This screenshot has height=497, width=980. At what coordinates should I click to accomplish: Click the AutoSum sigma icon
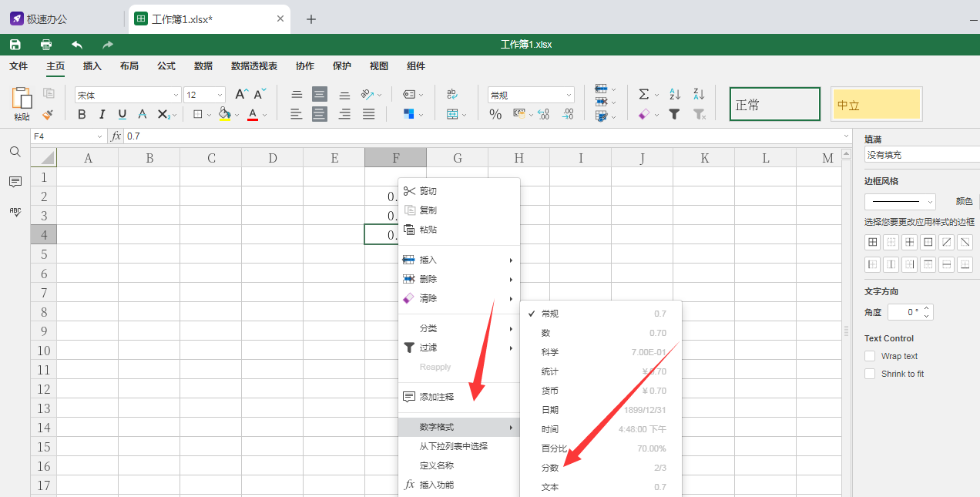click(x=643, y=94)
